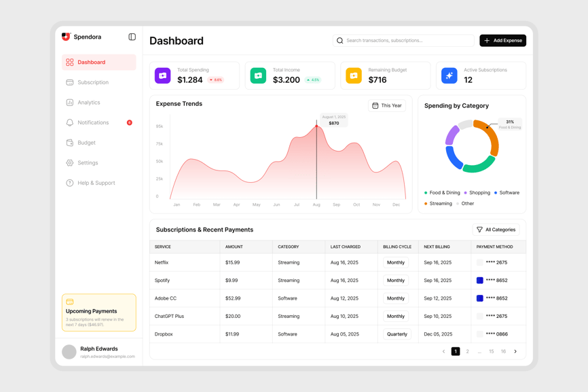Open Settings from the sidebar
This screenshot has width=588, height=392.
88,163
